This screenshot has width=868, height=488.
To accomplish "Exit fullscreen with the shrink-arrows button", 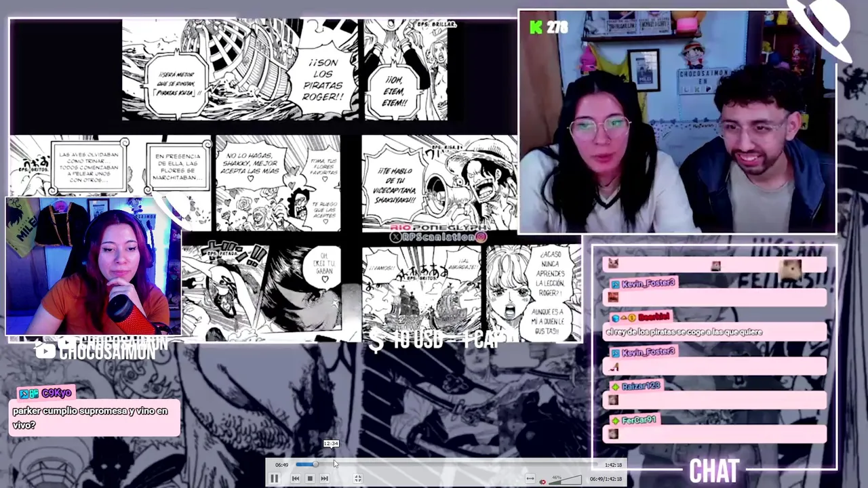I will pos(358,479).
